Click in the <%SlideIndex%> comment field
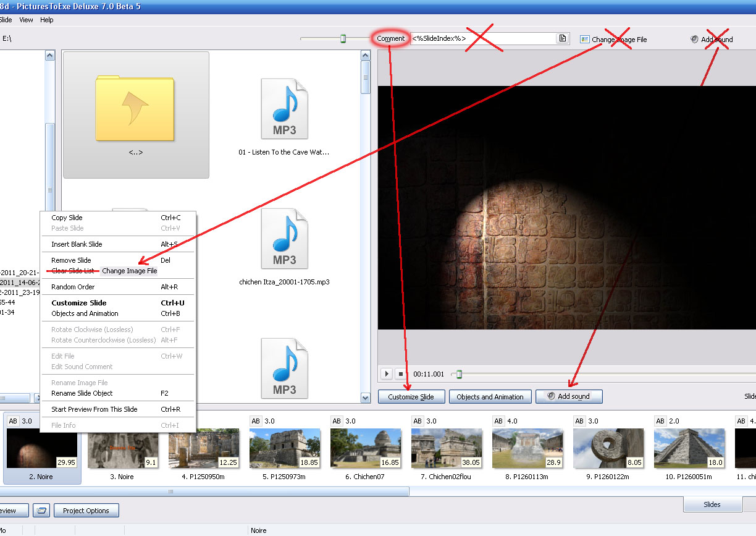Screen dimensions: 756x536 (482, 38)
